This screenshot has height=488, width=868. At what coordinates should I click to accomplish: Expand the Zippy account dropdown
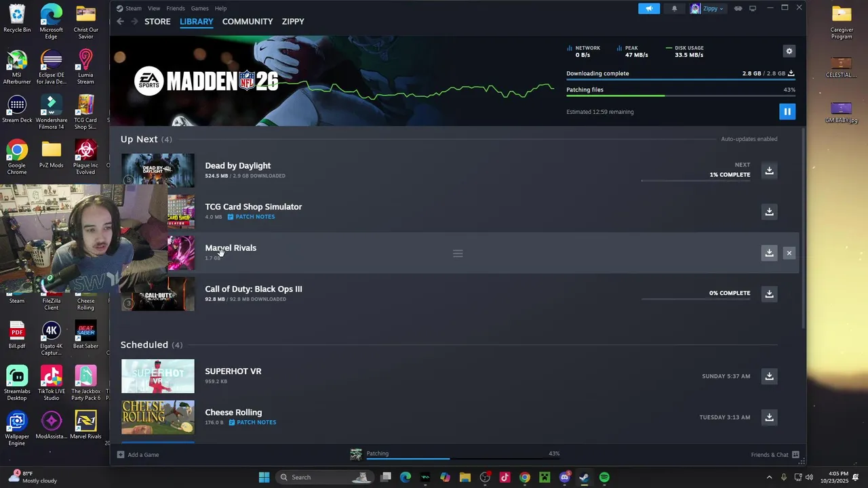tap(708, 9)
